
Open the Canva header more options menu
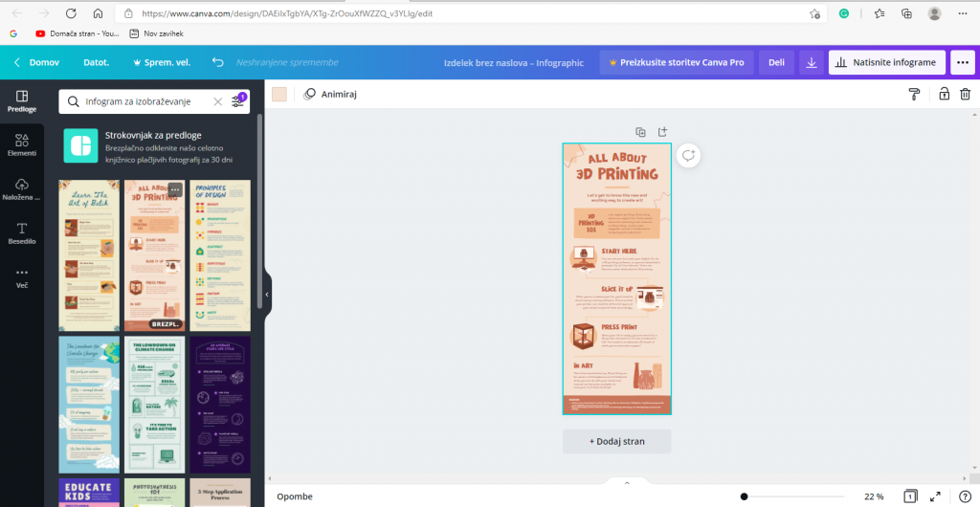(x=963, y=62)
